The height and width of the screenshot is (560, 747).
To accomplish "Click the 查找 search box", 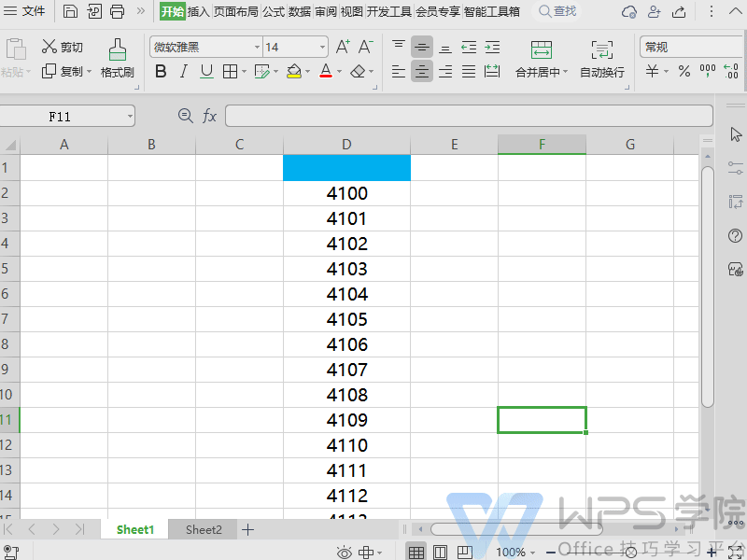I will [557, 11].
